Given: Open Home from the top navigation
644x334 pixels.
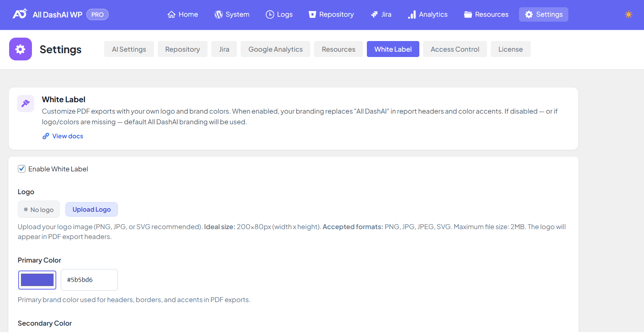Looking at the screenshot, I should 182,14.
